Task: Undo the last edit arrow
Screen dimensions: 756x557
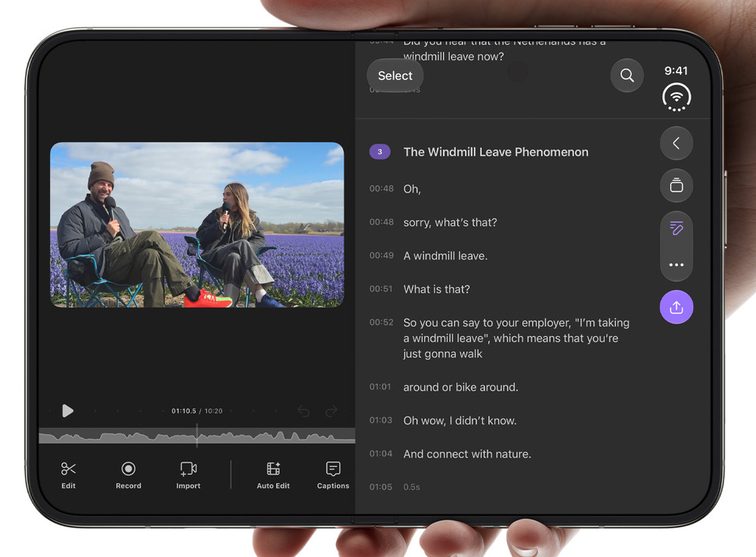Action: [x=303, y=411]
